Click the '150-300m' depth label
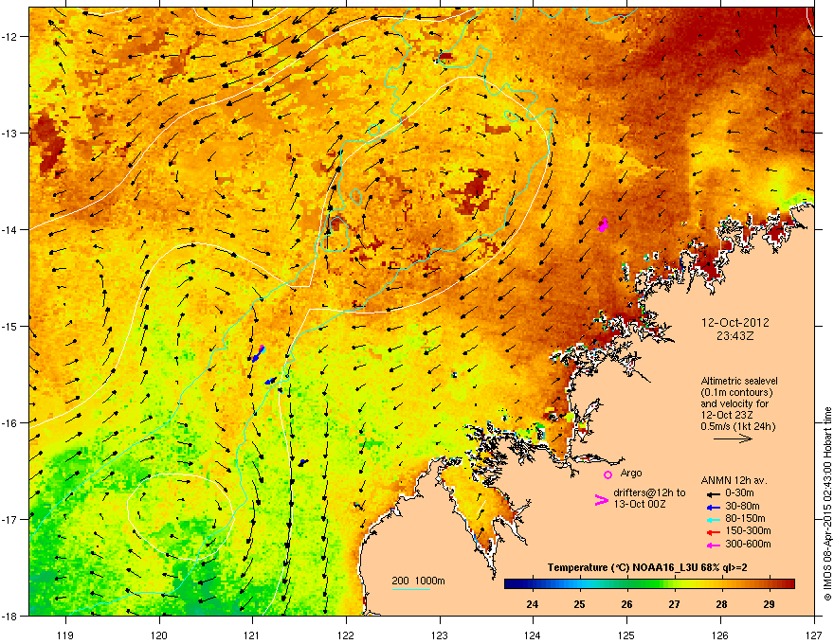The height and width of the screenshot is (644, 834). [748, 530]
